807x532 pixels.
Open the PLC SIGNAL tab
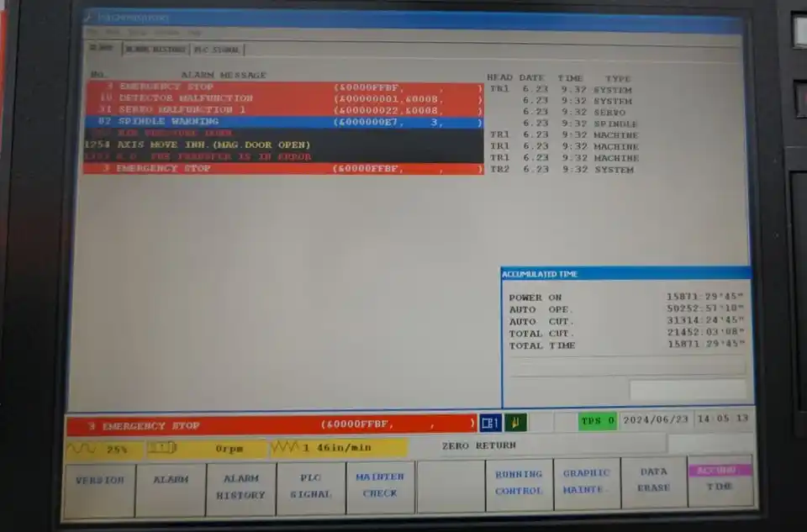216,50
